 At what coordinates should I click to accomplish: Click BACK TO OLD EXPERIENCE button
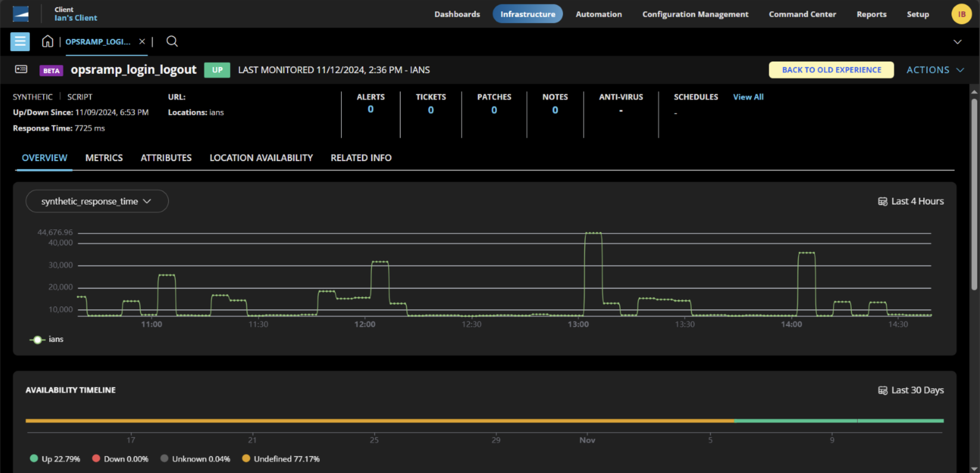831,70
